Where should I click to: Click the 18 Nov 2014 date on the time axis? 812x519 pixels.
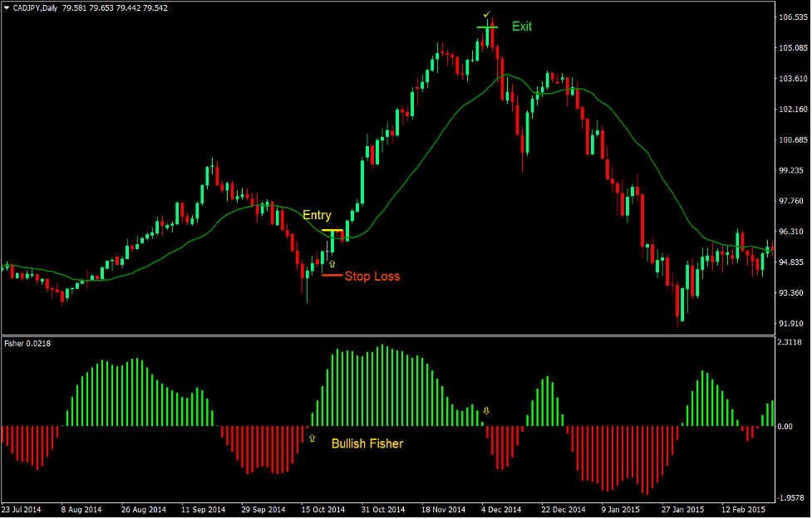pyautogui.click(x=445, y=509)
